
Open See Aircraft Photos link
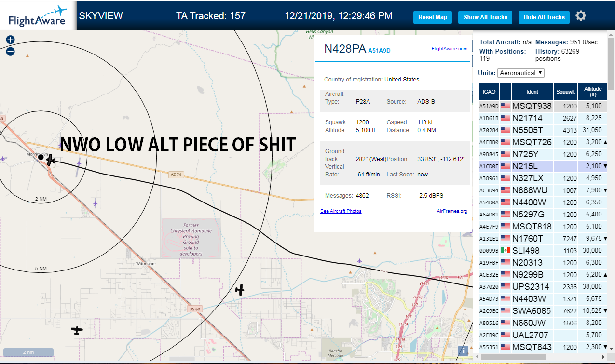(341, 211)
